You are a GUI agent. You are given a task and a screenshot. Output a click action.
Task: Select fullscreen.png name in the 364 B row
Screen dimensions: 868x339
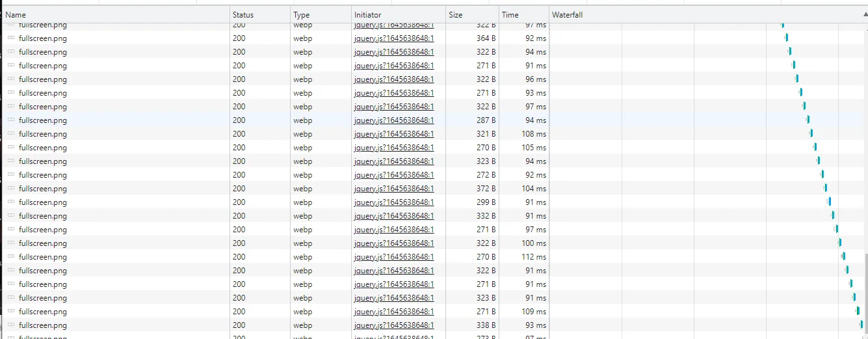click(x=43, y=38)
